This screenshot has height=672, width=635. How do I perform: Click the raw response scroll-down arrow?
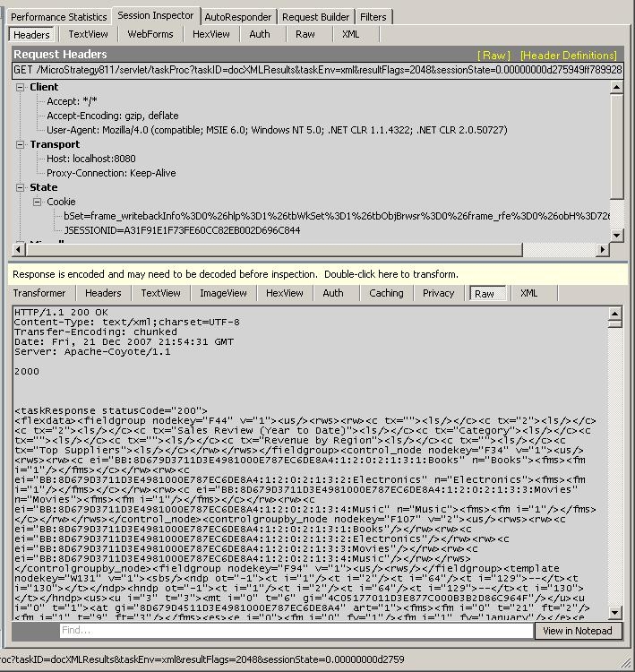click(x=615, y=613)
